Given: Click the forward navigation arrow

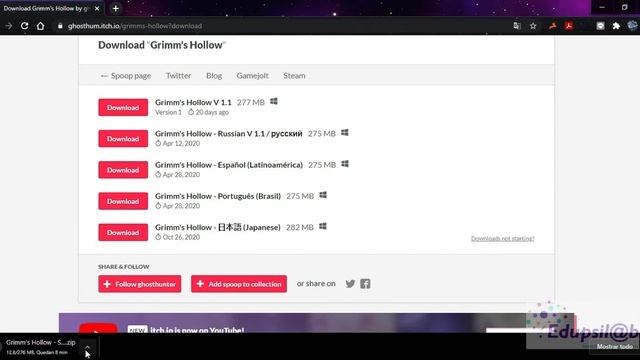Looking at the screenshot, I should pyautogui.click(x=9, y=26).
